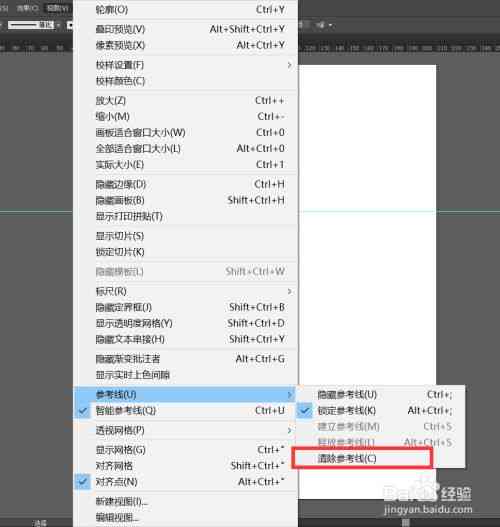500x527 pixels.
Task: Click 缩小(M) to zoom out
Action: pos(185,117)
